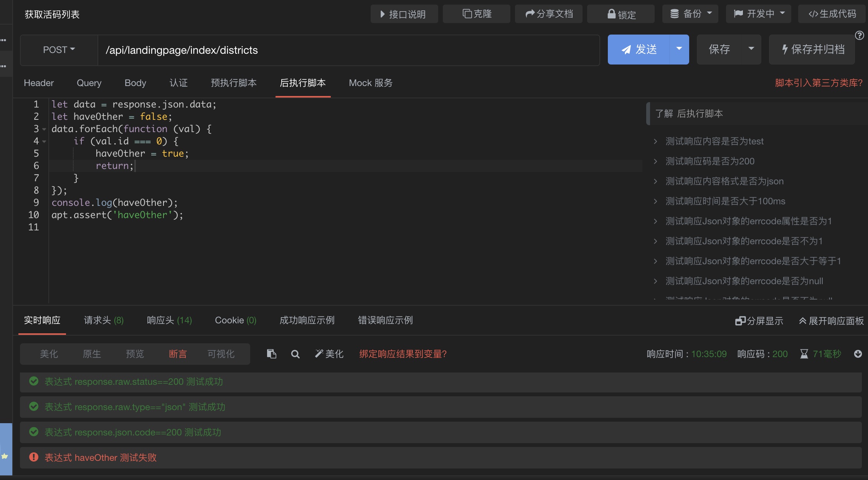Click the download response arrow icon
This screenshot has width=868, height=480.
pyautogui.click(x=858, y=354)
